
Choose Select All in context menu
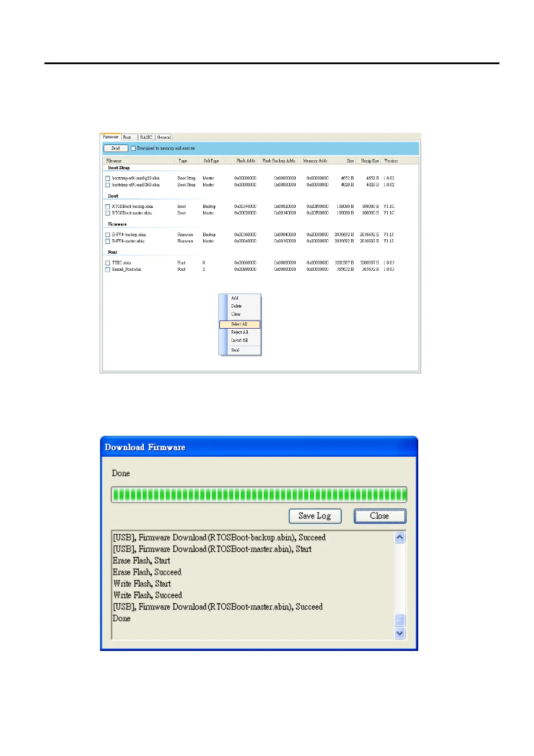[240, 324]
